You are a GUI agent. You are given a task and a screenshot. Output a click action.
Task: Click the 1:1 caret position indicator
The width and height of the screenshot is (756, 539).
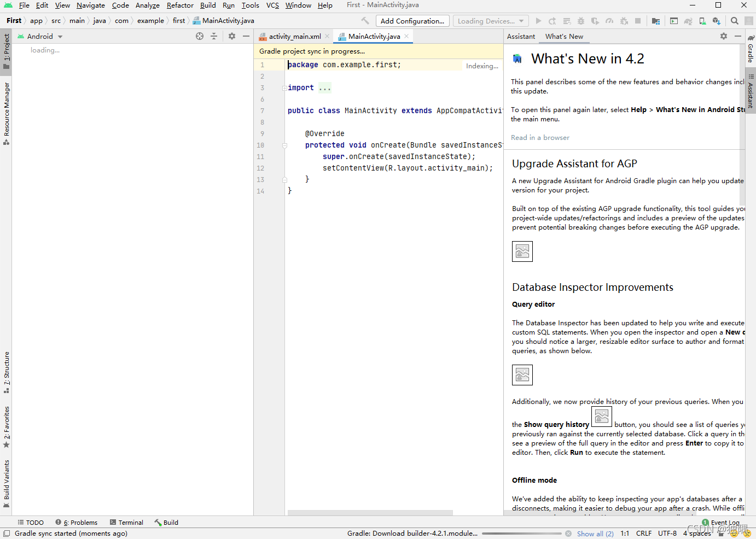pyautogui.click(x=625, y=534)
